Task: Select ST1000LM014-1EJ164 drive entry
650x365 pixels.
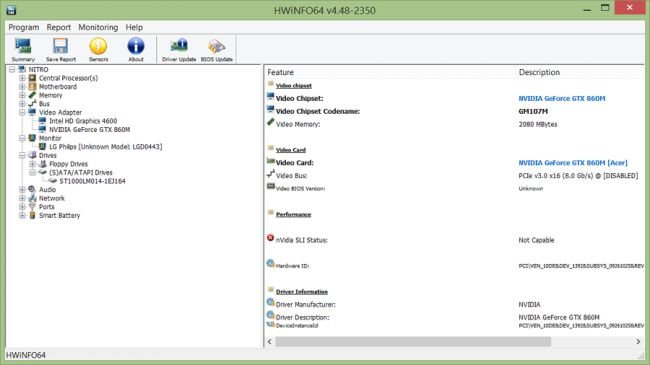Action: [92, 181]
